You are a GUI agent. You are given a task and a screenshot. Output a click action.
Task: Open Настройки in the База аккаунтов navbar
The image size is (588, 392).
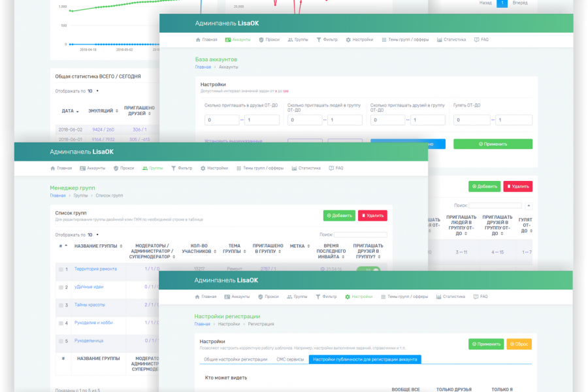point(359,40)
